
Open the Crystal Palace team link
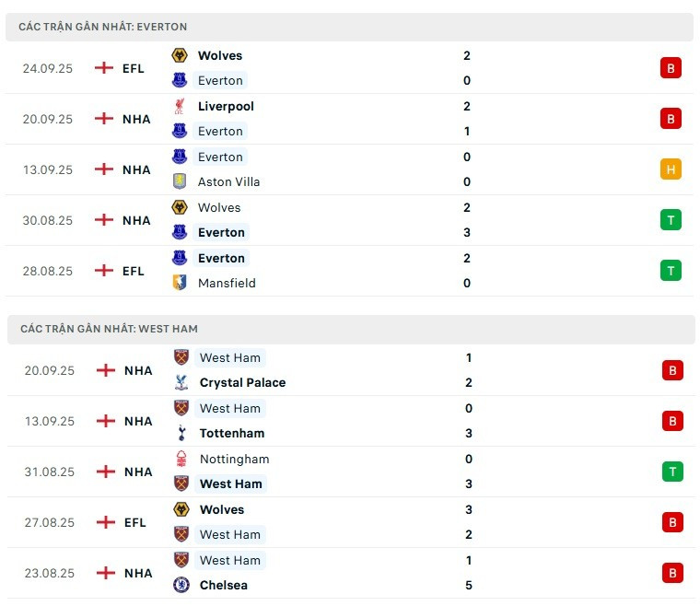pyautogui.click(x=242, y=382)
